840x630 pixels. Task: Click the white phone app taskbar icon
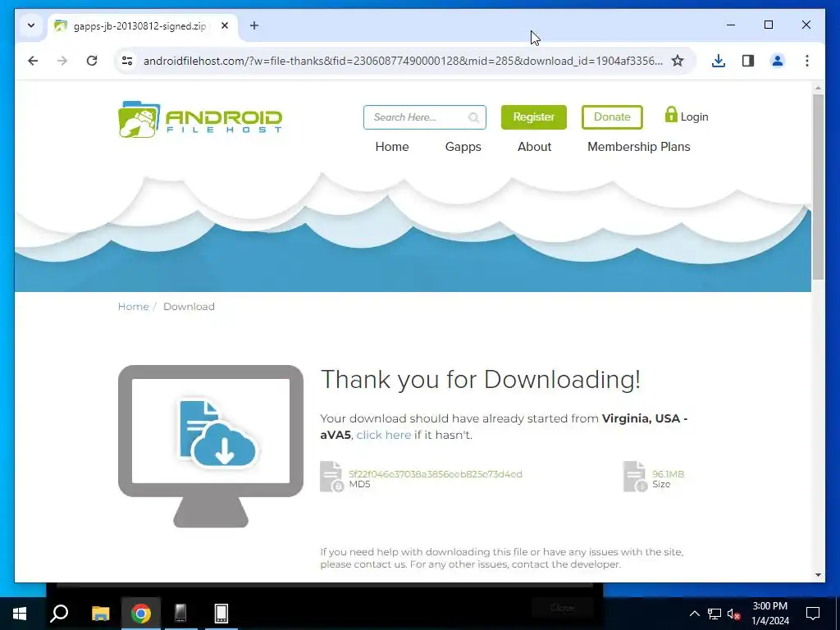click(x=221, y=614)
